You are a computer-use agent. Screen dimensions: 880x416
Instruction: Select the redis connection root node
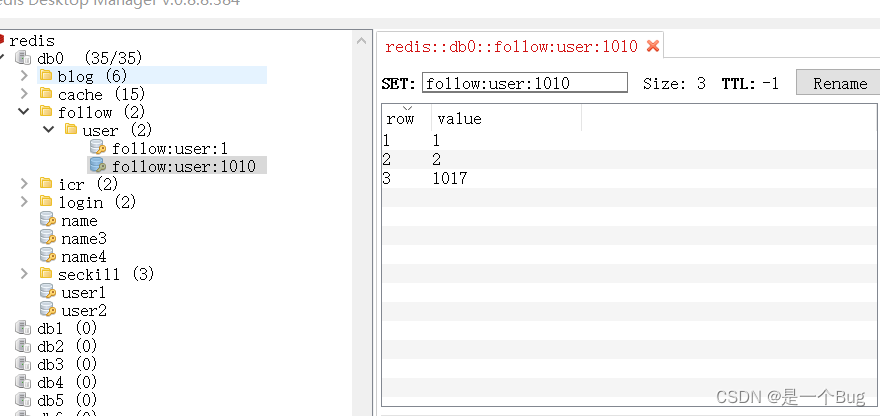tap(32, 40)
